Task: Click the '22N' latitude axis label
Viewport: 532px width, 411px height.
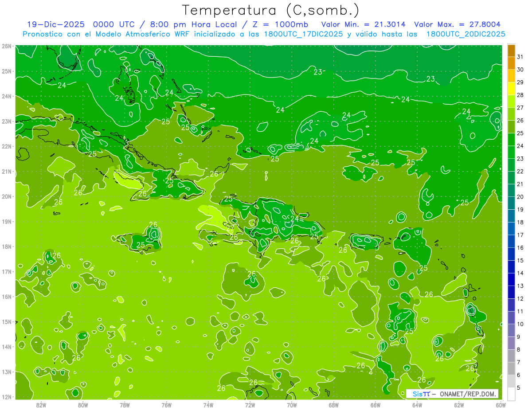Action: 7,146
